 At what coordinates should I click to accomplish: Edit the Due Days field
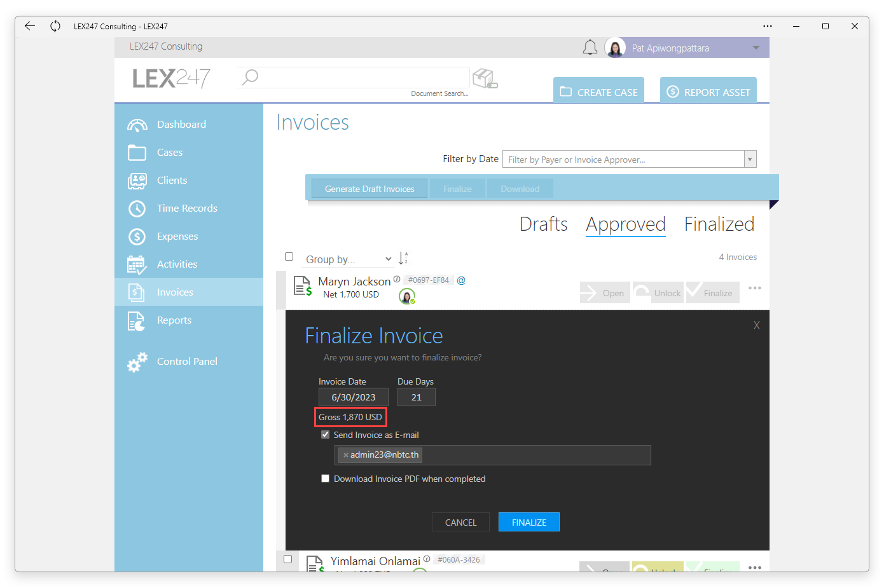pyautogui.click(x=417, y=397)
